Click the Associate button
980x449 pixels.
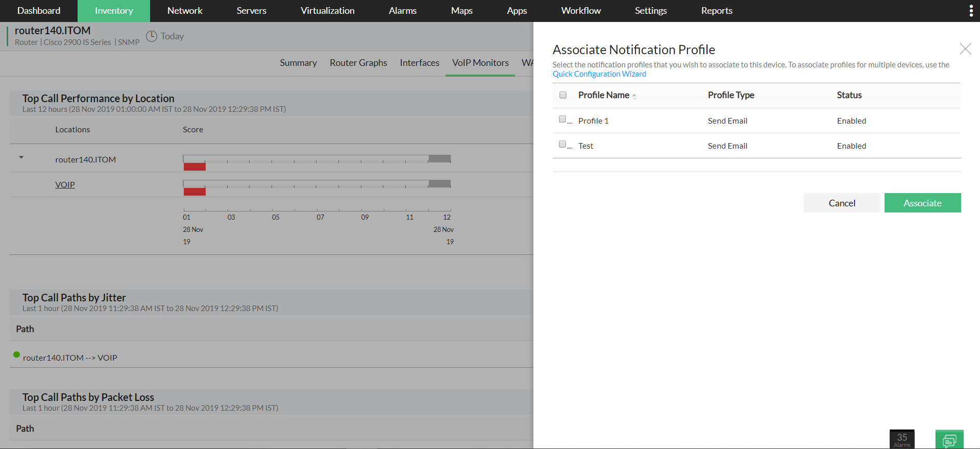(x=922, y=203)
